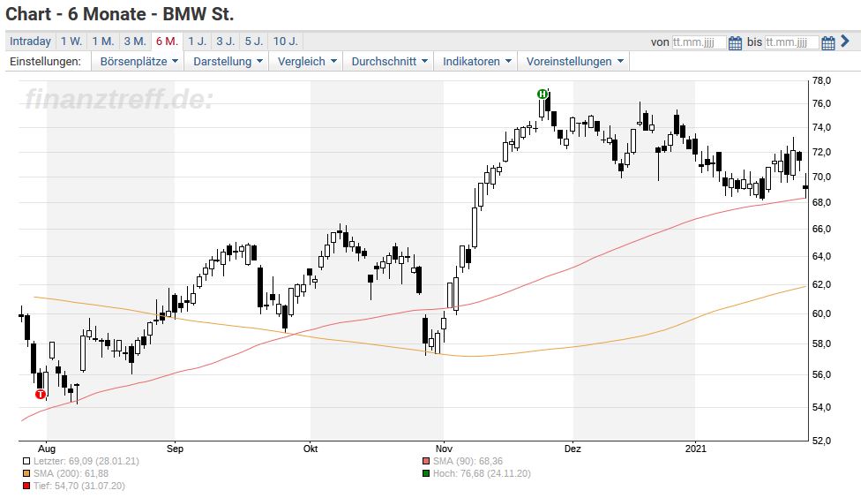
Task: Click the 'Dez' x-axis label
Action: (x=573, y=449)
